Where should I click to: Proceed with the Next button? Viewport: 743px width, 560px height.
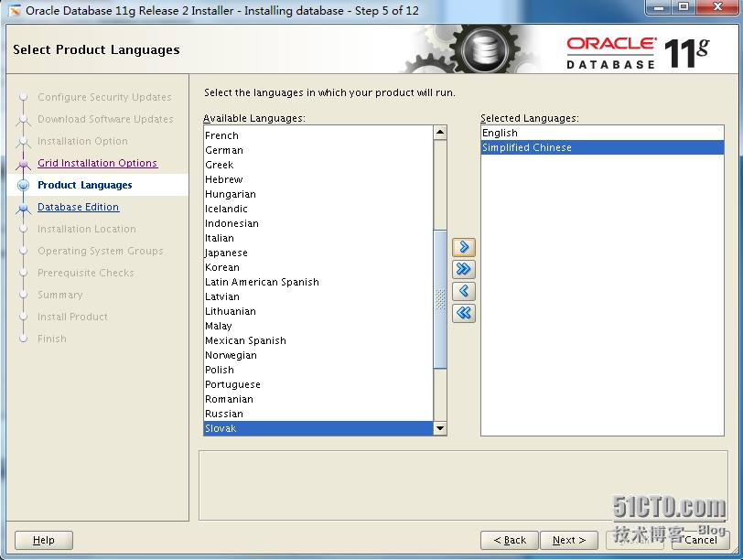tap(569, 540)
